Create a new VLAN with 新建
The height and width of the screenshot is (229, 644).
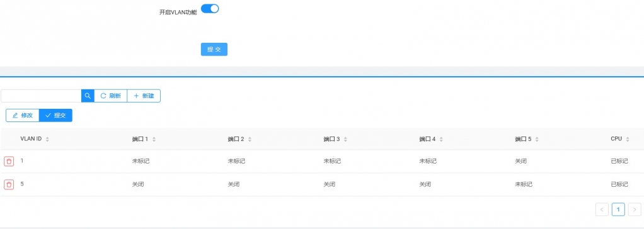(x=144, y=96)
